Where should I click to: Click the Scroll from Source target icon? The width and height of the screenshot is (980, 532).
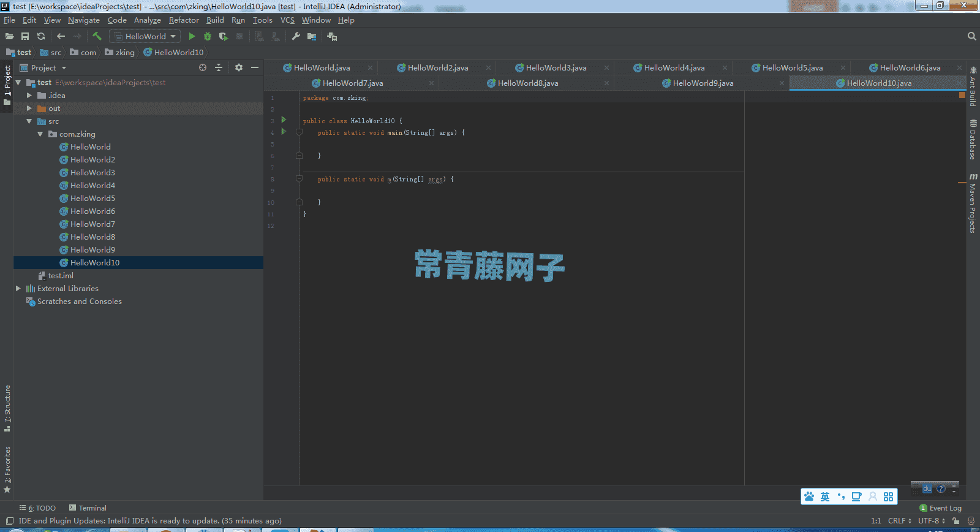pyautogui.click(x=203, y=67)
